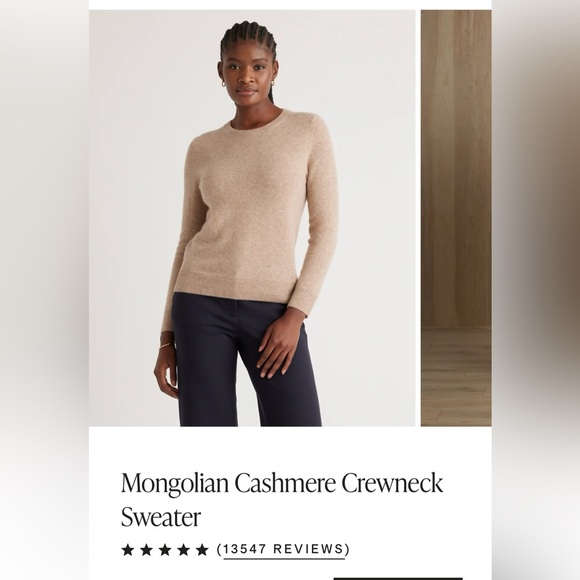Click the third rating star

(x=165, y=550)
